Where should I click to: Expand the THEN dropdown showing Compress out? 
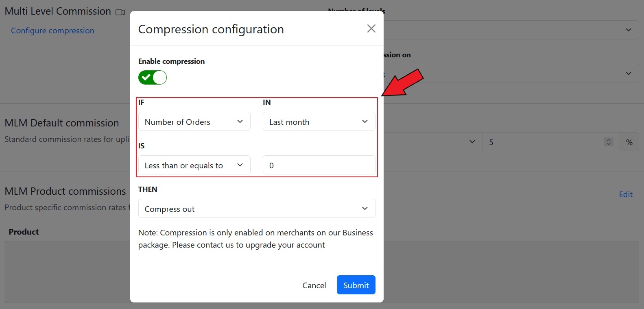(x=256, y=209)
